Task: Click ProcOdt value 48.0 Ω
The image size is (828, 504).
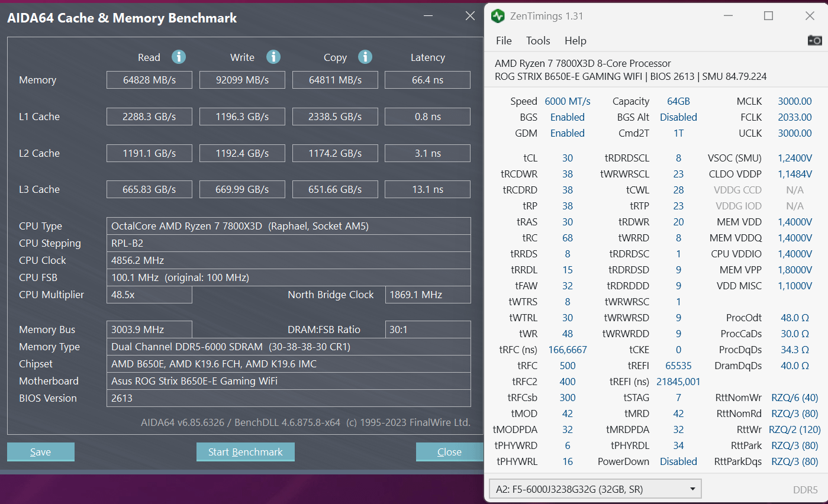Action: coord(795,318)
